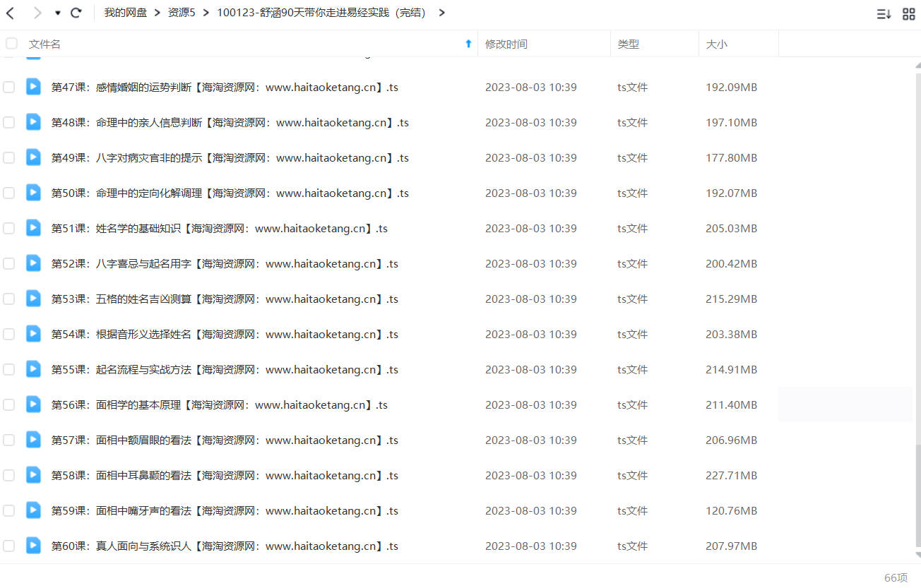Open the 100123-舒涵90天 breadcrumb folder
Screen dimensions: 921x588
[x=321, y=13]
